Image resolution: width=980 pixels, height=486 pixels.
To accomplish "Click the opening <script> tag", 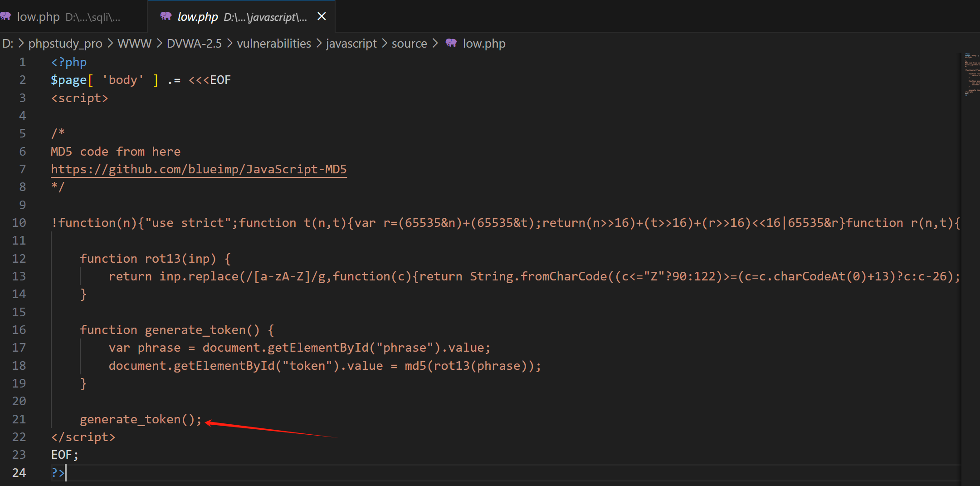I will pos(79,98).
